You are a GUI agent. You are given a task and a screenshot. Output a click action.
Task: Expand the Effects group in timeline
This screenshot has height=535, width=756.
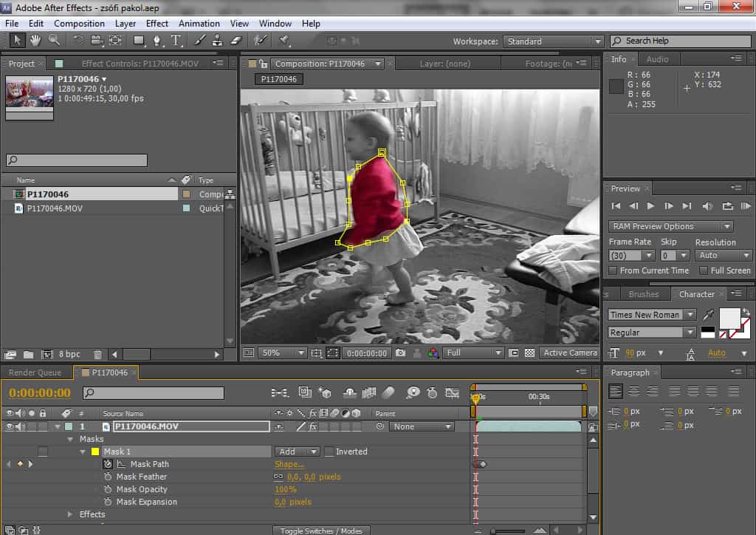[x=70, y=514]
